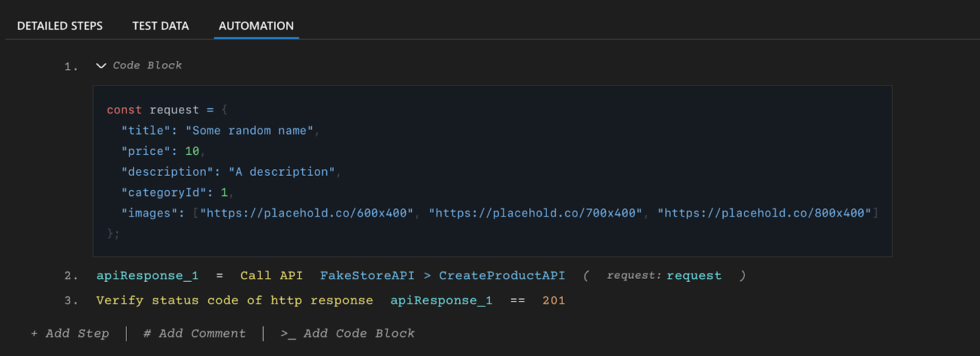Viewport: 980px width, 356px height.
Task: Click the Add Step button
Action: click(70, 333)
